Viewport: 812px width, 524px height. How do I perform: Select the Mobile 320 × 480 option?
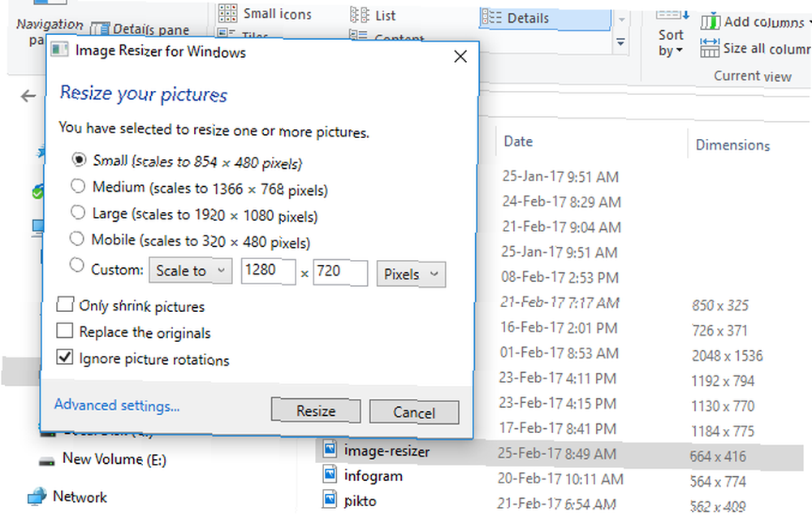point(76,238)
